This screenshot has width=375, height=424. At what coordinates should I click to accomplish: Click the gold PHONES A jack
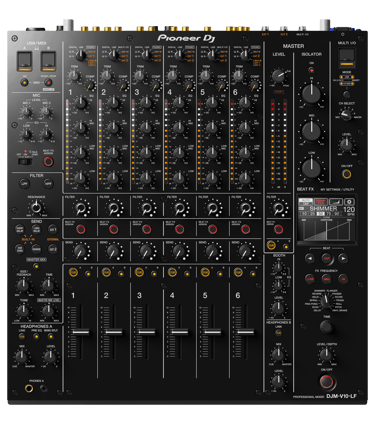point(29,388)
